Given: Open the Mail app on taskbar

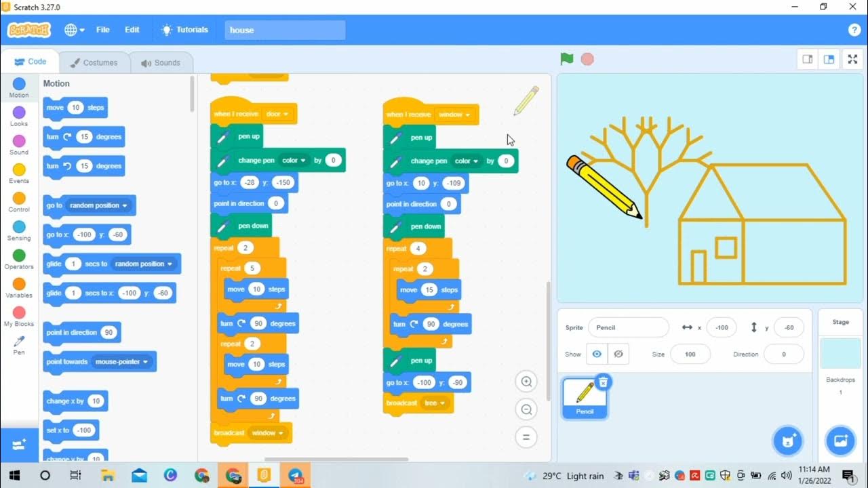Looking at the screenshot, I should coord(140,475).
